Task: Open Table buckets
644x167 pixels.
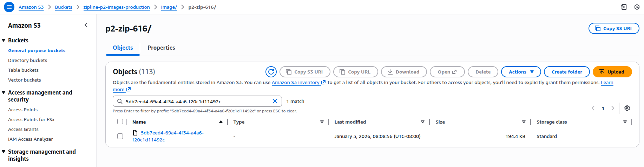Action: pyautogui.click(x=23, y=70)
